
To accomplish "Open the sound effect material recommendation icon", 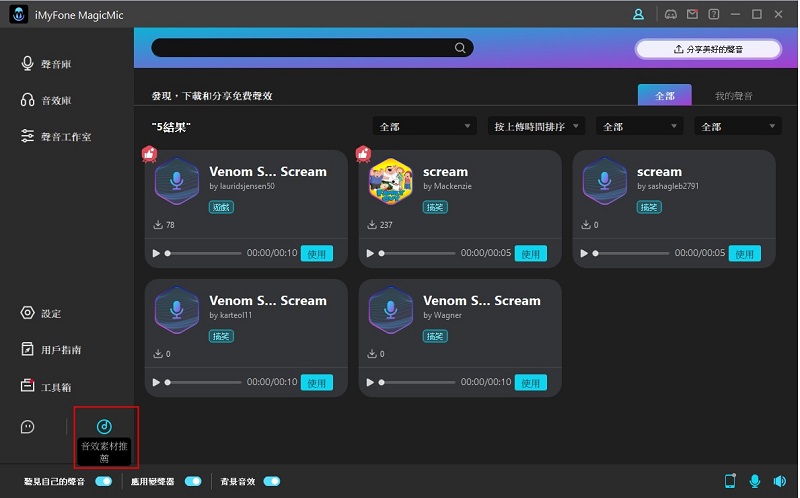I will click(x=104, y=426).
